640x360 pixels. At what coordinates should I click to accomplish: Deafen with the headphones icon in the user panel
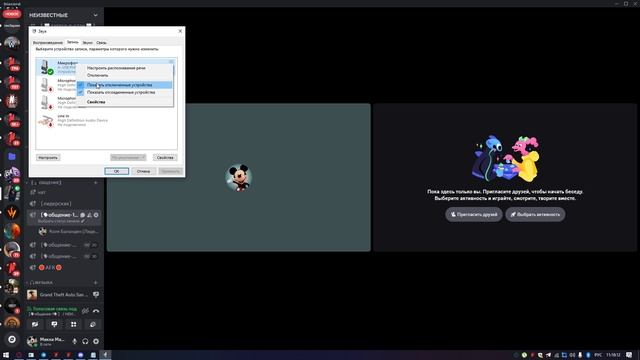pos(85,341)
